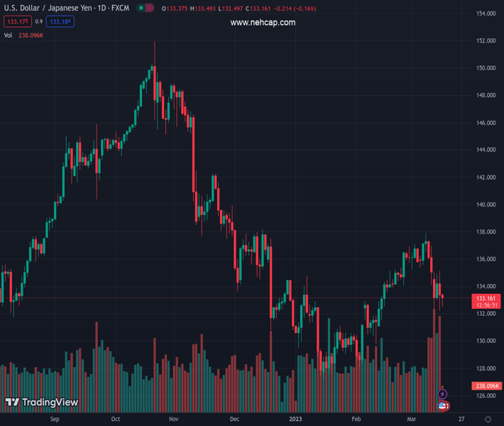504x426 pixels.
Task: Click the TradingView logo
Action: point(41,403)
